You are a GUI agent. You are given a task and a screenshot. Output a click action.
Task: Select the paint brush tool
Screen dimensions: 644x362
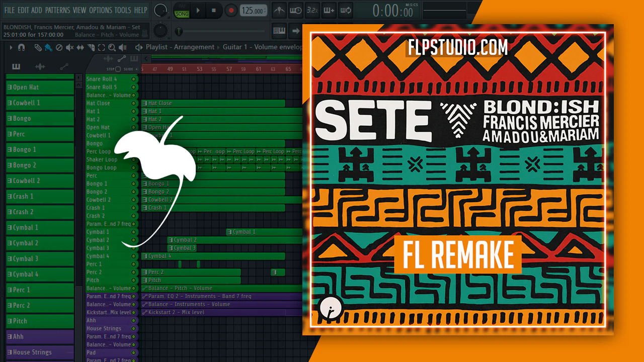click(48, 47)
